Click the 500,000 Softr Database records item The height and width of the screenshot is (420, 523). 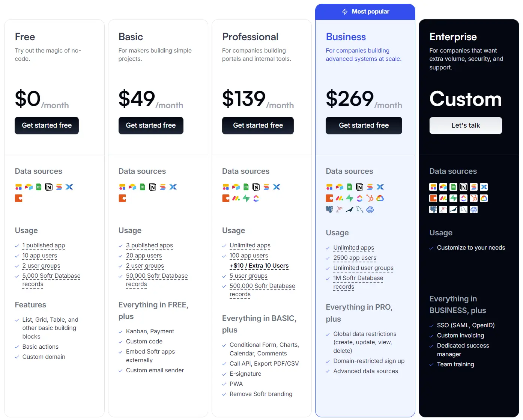pyautogui.click(x=262, y=290)
